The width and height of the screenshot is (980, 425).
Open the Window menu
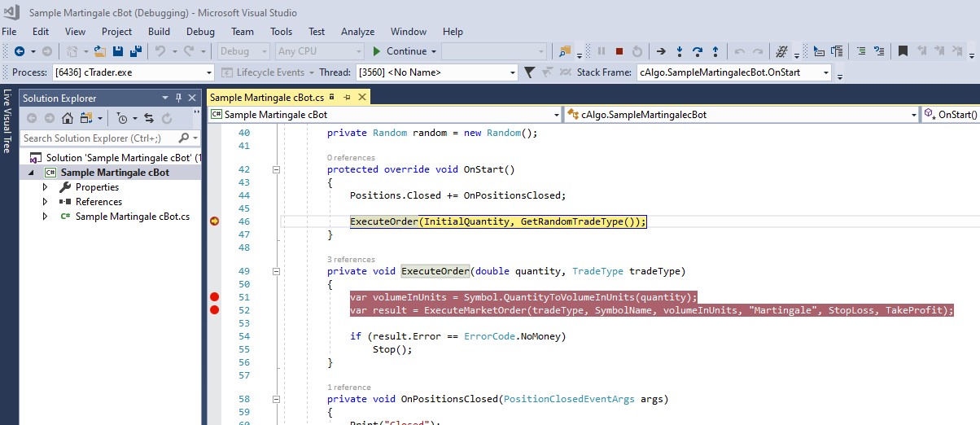[x=409, y=32]
